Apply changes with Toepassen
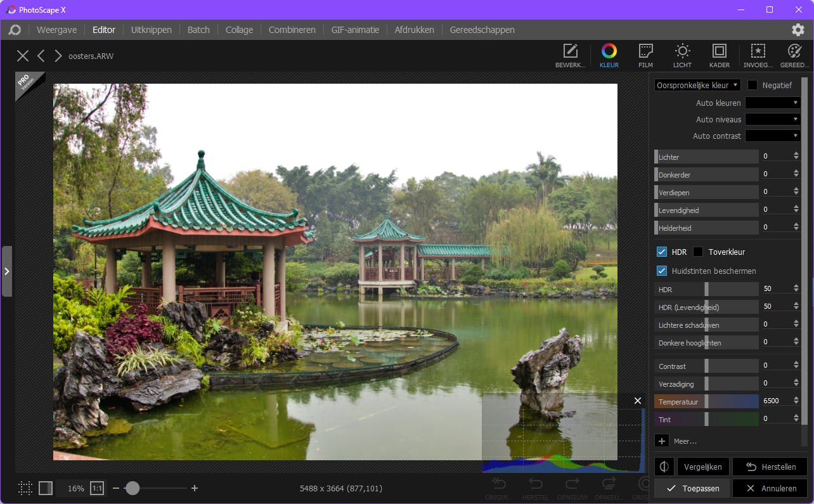 tap(692, 488)
